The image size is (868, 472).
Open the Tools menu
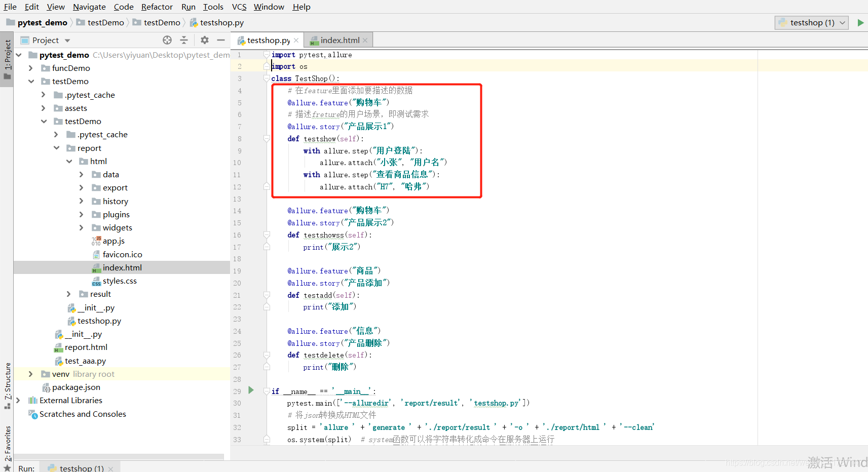(213, 7)
